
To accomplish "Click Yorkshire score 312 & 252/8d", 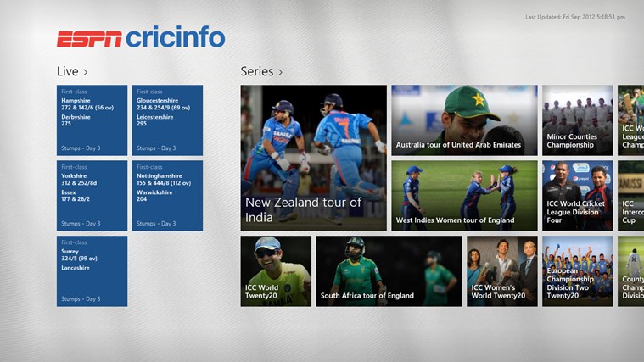I will point(79,183).
